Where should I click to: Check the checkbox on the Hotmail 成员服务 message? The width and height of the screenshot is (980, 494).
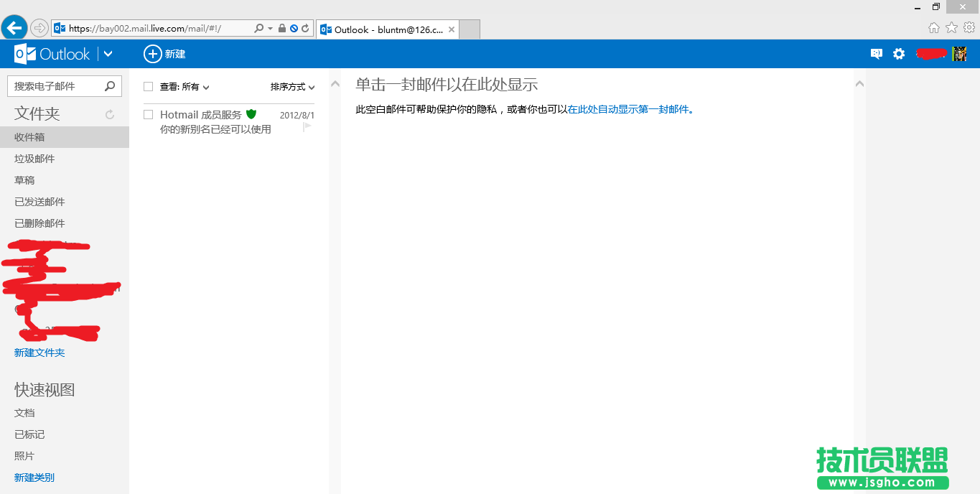(148, 113)
